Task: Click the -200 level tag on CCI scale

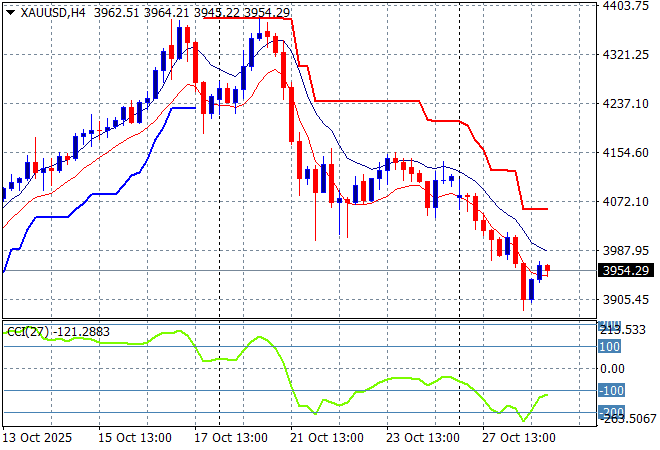Action: click(610, 412)
